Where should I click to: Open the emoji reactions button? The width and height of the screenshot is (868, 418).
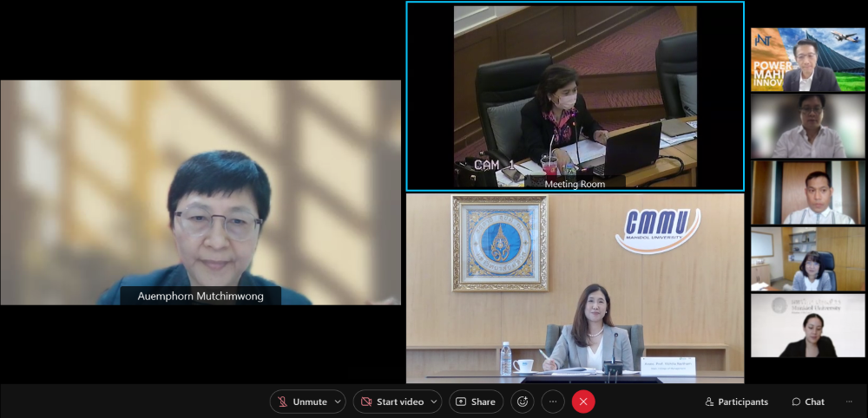point(522,402)
